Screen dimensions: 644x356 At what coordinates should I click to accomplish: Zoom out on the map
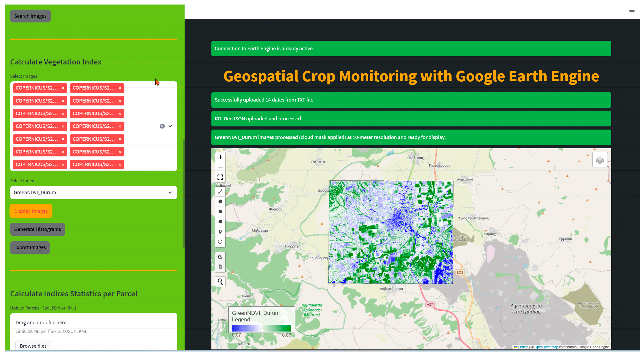point(220,167)
